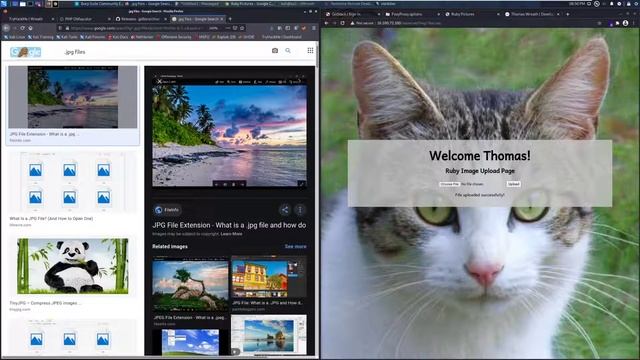Open the Chrome profile avatar
Image resolution: width=640 pixels, height=360 pixels.
(625, 23)
